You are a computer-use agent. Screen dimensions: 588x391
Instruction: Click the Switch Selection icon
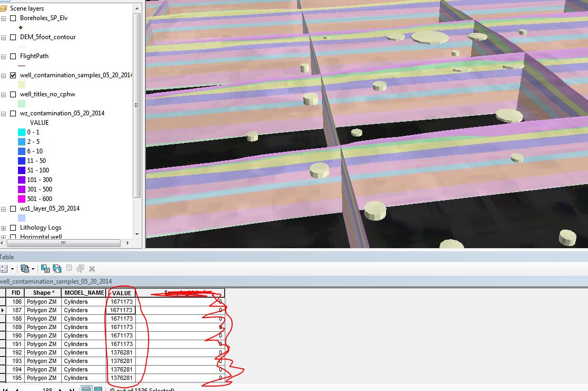click(57, 269)
